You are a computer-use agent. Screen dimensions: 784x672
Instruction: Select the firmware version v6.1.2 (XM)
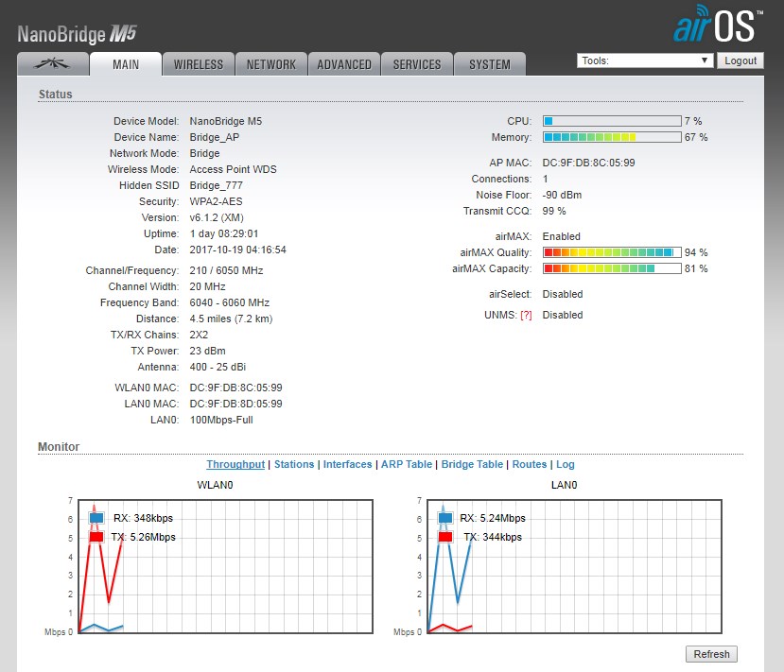point(217,217)
